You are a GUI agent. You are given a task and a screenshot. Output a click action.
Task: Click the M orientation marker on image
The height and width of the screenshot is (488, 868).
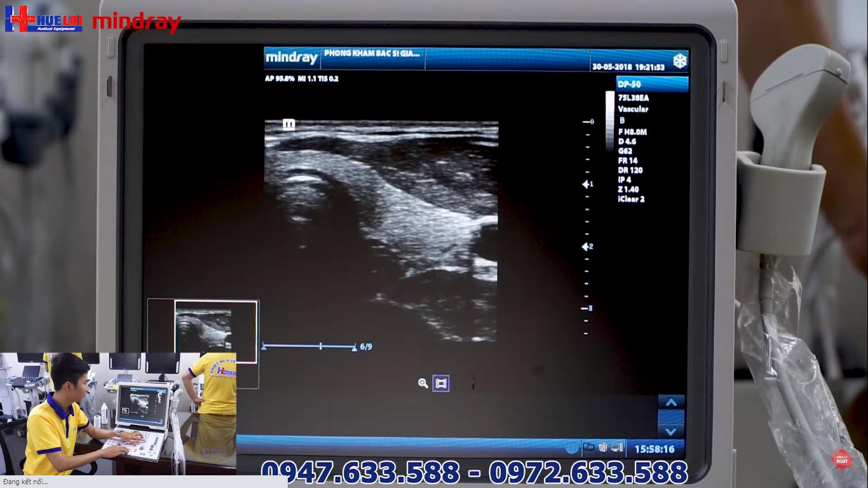tap(288, 124)
